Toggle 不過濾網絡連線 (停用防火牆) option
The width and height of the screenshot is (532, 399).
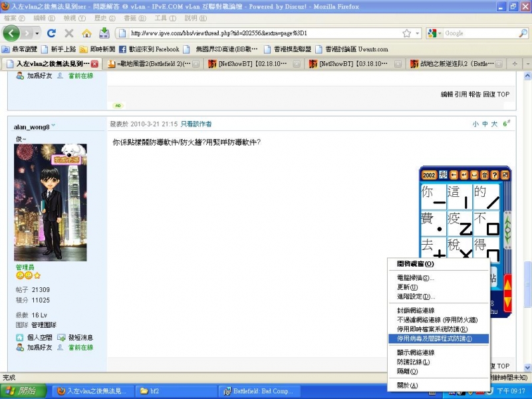pyautogui.click(x=437, y=320)
